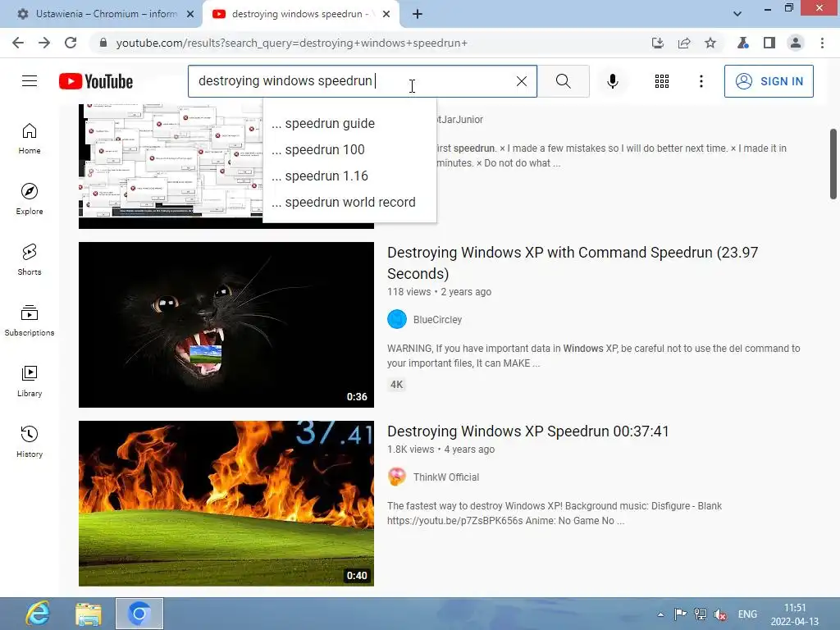840x630 pixels.
Task: Open the YouTube hamburger guide menu
Action: tap(30, 81)
